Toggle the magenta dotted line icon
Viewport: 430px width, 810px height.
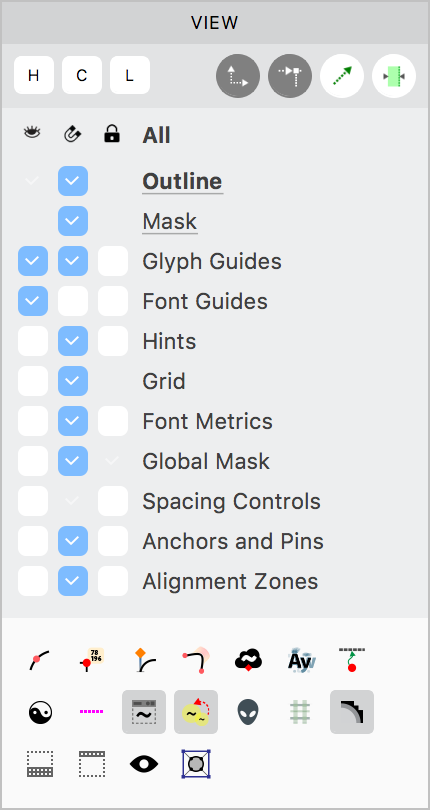point(91,712)
